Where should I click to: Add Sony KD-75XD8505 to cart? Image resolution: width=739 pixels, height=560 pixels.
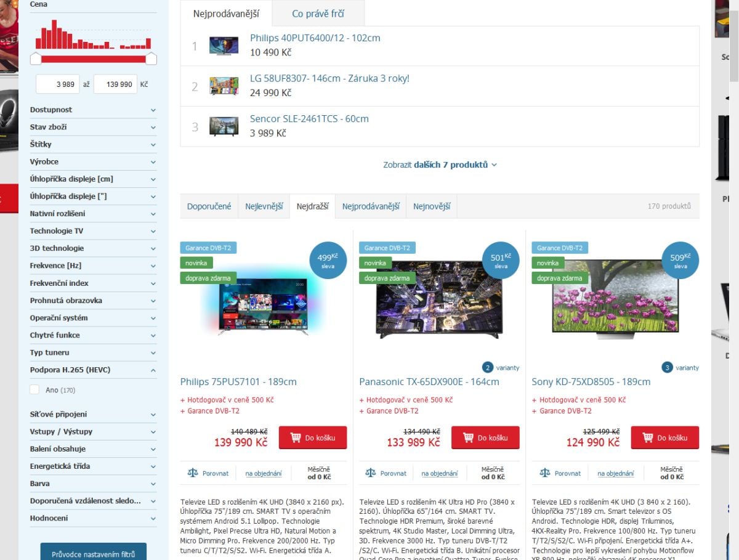[665, 437]
